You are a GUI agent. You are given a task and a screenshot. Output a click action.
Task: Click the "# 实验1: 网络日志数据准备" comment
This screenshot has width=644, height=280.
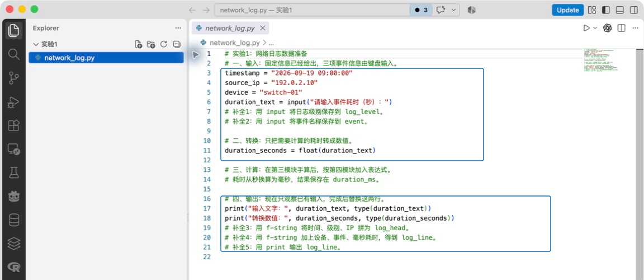click(x=266, y=54)
